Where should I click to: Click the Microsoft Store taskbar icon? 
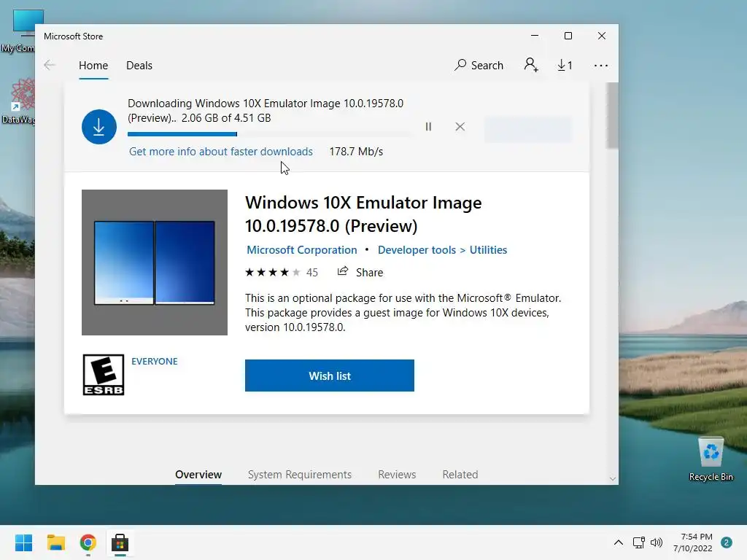(120, 542)
